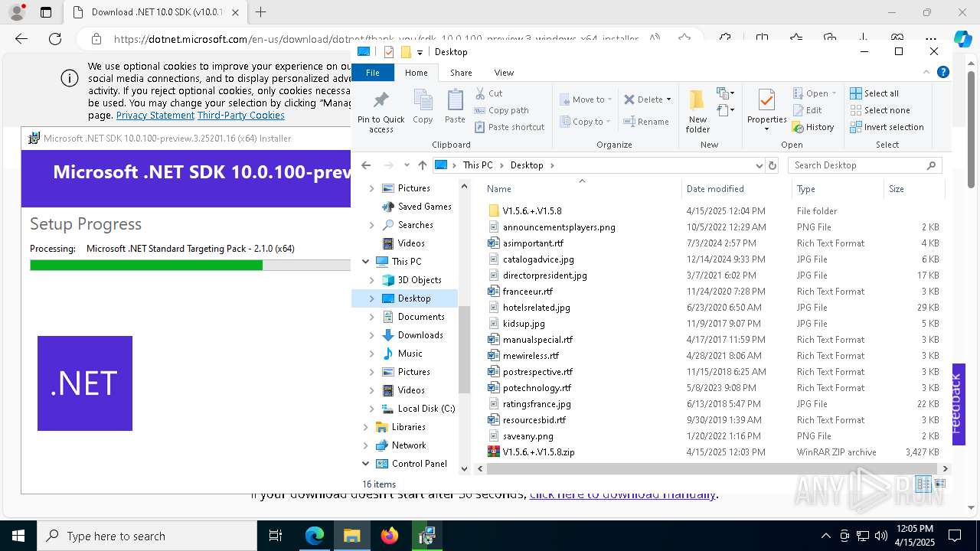Click the Search Desktop input field
The height and width of the screenshot is (551, 980).
[x=857, y=165]
